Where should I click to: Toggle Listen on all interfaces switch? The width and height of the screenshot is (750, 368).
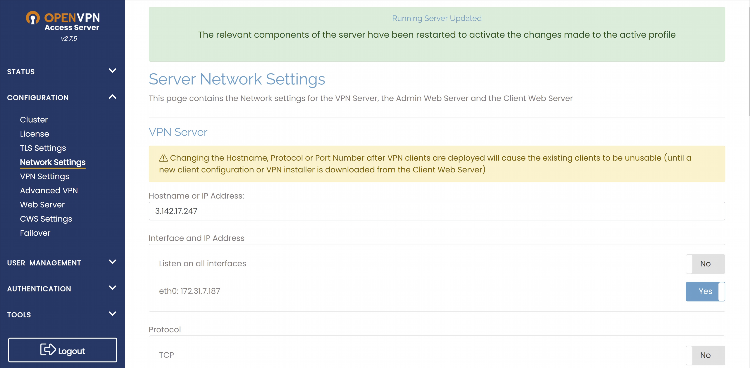coord(706,264)
